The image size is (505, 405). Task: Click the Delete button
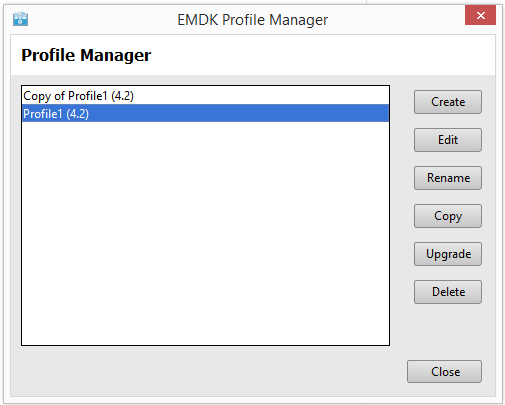click(448, 292)
